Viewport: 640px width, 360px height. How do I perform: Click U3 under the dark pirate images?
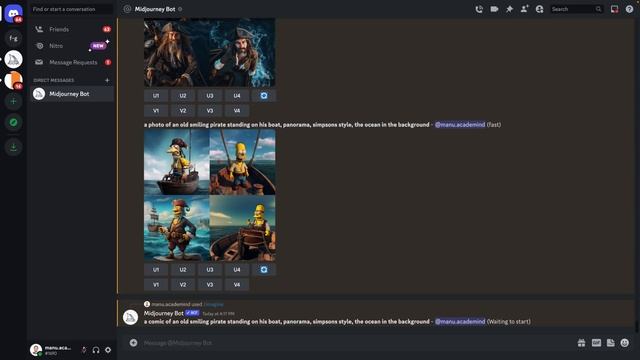[210, 96]
